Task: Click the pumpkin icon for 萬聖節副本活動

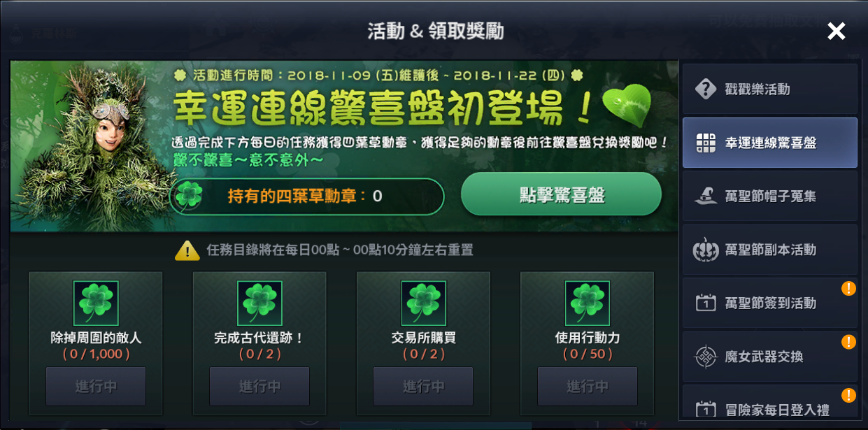Action: [706, 250]
